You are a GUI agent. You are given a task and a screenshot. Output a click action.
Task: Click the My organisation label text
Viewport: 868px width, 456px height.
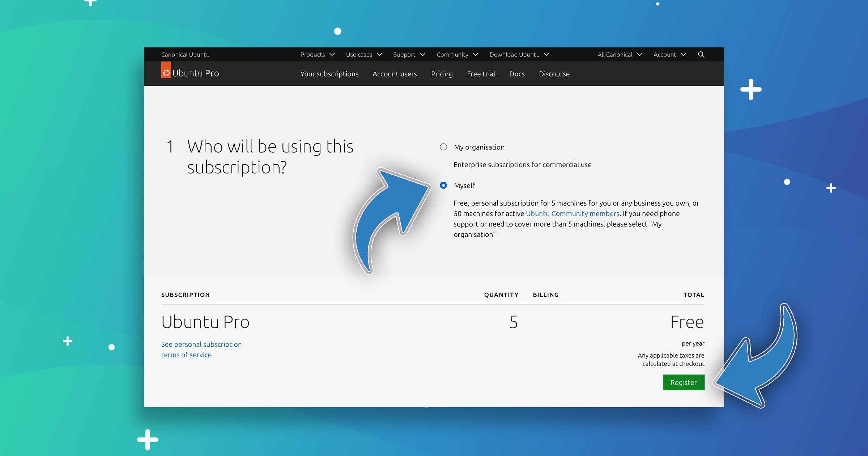pos(479,147)
